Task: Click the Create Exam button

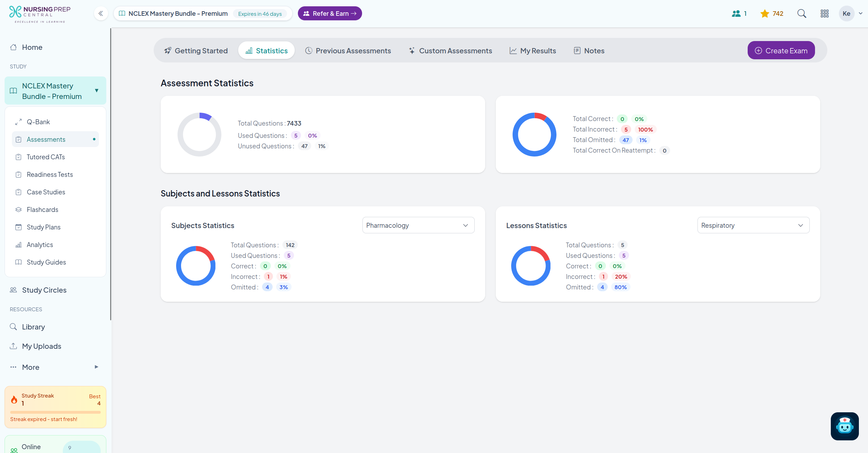Action: [x=781, y=51]
